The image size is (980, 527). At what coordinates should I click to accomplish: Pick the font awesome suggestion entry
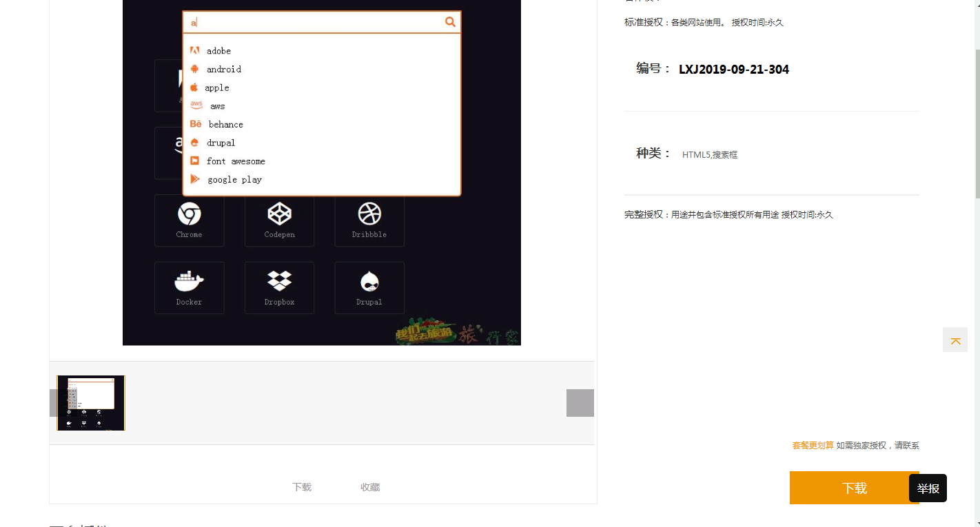tap(235, 161)
